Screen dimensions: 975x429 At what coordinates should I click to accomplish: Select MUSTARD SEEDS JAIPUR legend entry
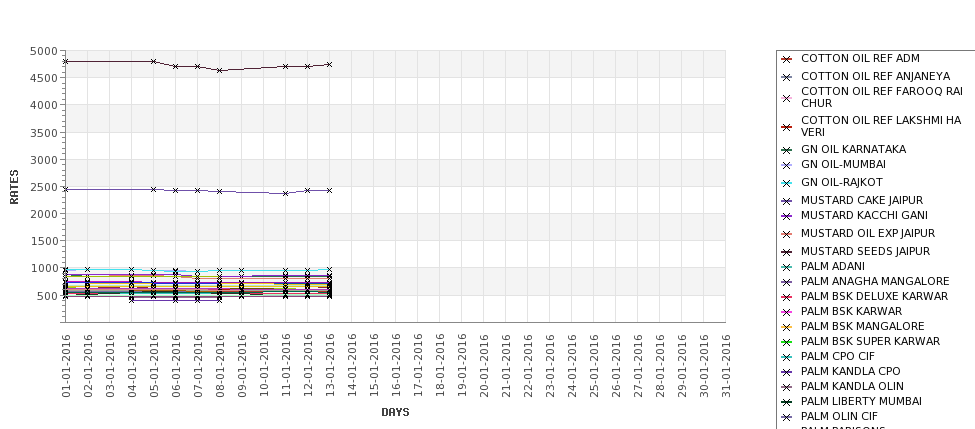[x=866, y=251]
